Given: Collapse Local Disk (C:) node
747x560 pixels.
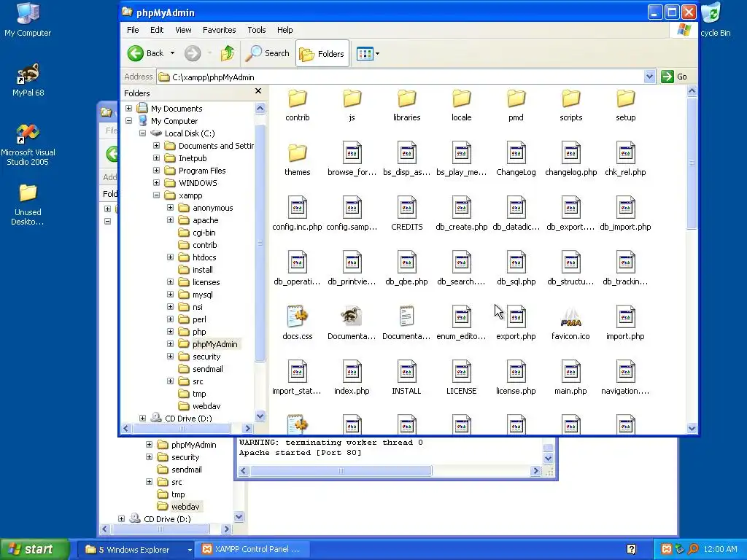Looking at the screenshot, I should [142, 133].
